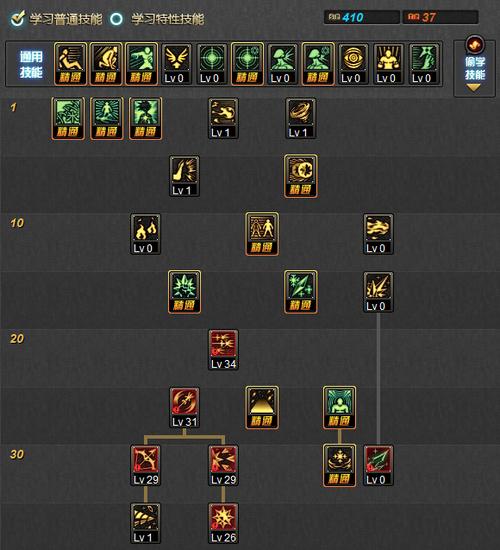Click the Lv 34 multi-arrow skill icon
Image resolution: width=500 pixels, height=550 pixels.
(x=224, y=350)
